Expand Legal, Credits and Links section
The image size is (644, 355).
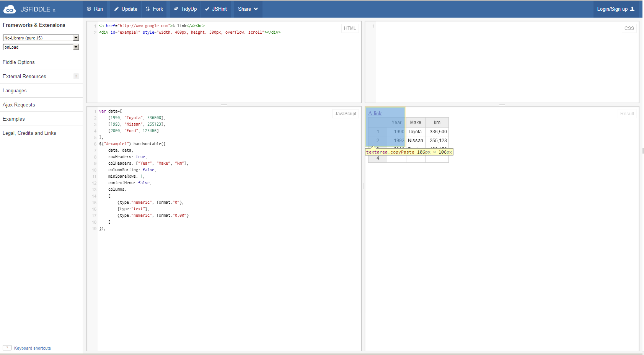[x=41, y=133]
